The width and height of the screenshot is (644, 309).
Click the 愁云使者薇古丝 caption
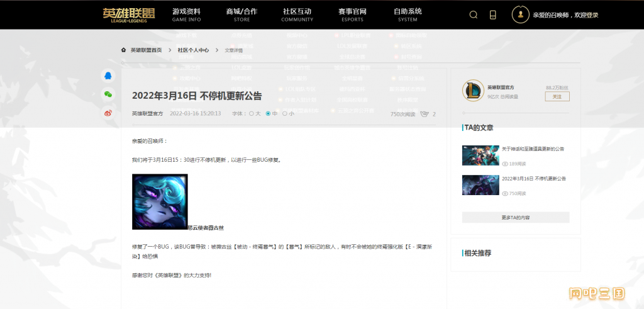[x=206, y=227]
